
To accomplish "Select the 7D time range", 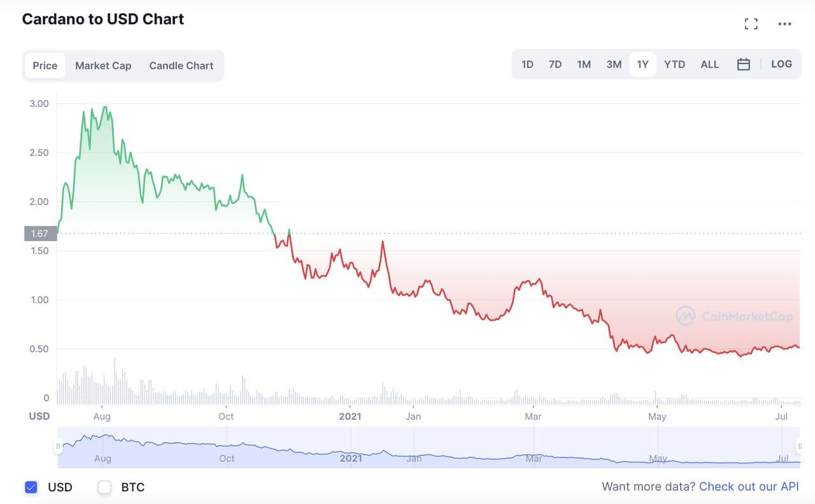I will pos(555,64).
